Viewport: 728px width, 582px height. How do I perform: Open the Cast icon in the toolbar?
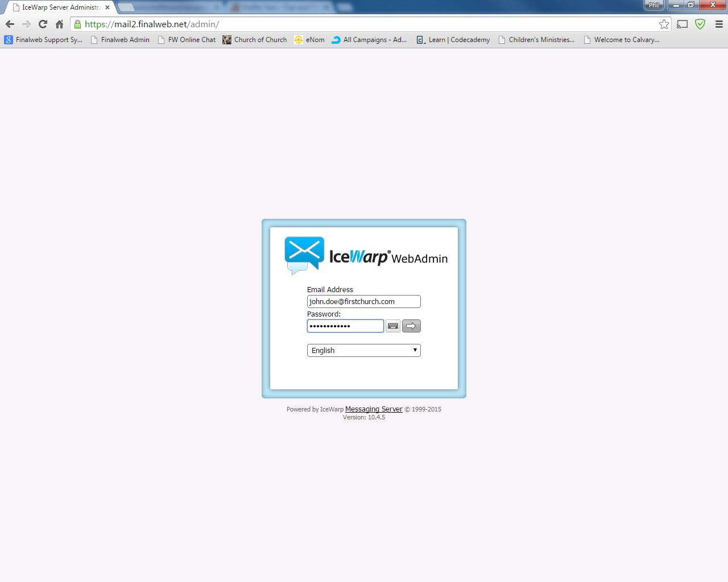pos(682,24)
